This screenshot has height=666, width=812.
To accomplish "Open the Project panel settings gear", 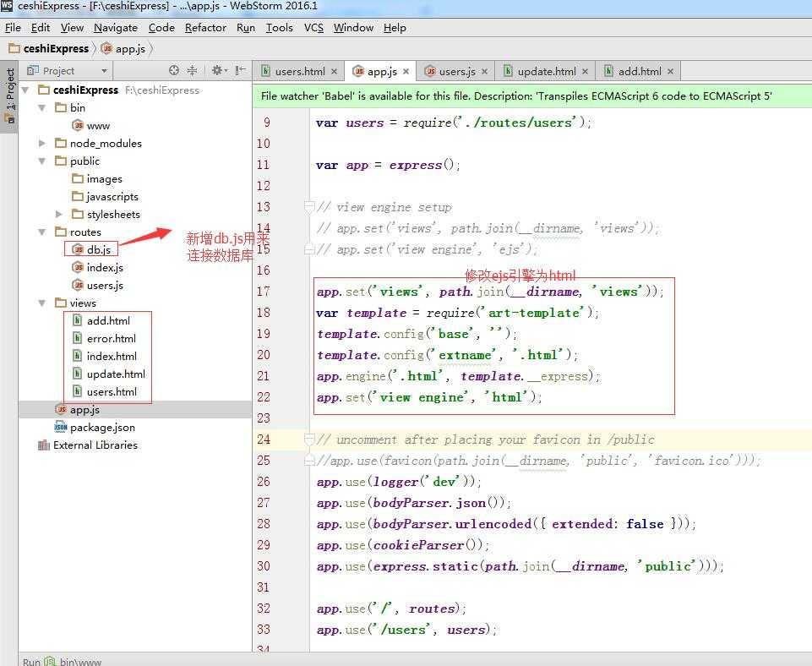I will pos(218,70).
